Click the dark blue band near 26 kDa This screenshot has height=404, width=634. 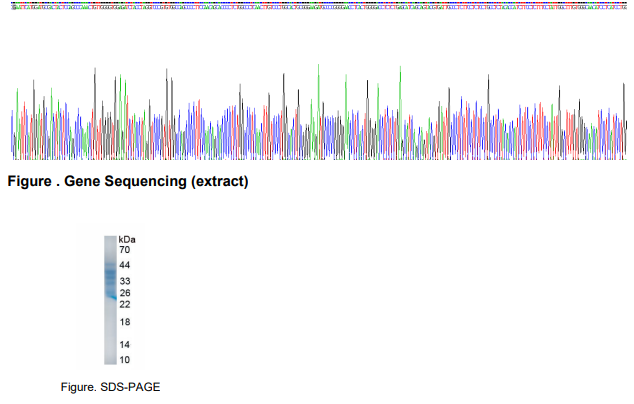click(110, 293)
